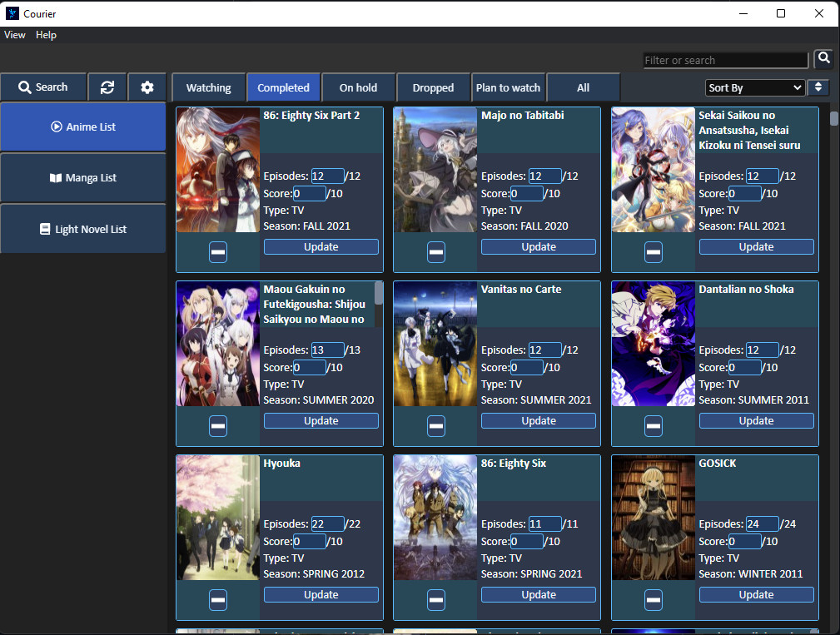Click episodes field for 86: Eighty Six Part 2
The height and width of the screenshot is (635, 840).
327,176
